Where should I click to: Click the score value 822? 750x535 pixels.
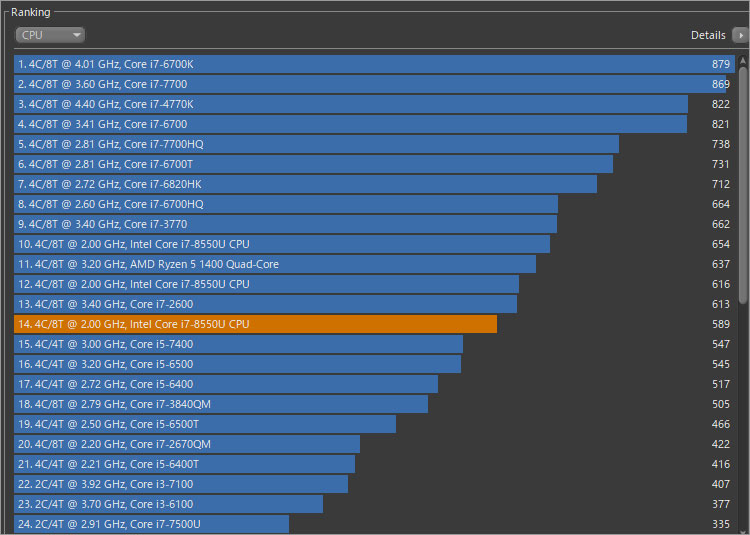(x=720, y=104)
